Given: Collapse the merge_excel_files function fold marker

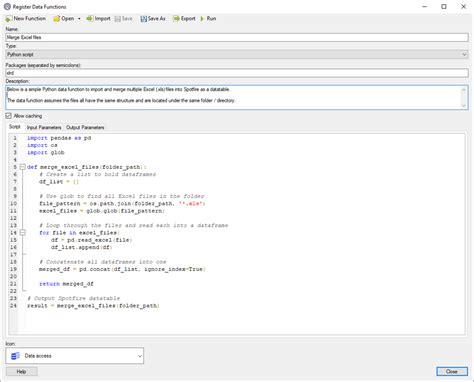Looking at the screenshot, I should [22, 167].
